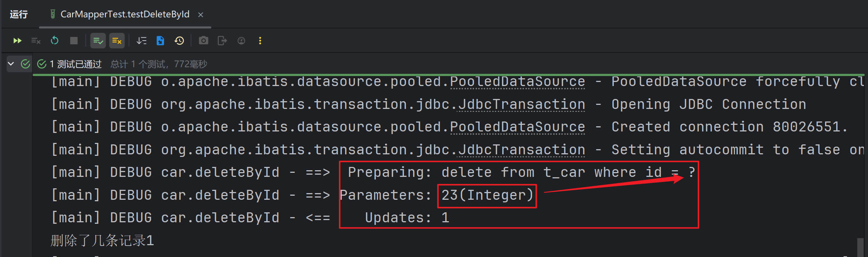Open the JdbcTransaction link on the Opening JDBC Connection line
This screenshot has width=868, height=257.
coord(521,104)
